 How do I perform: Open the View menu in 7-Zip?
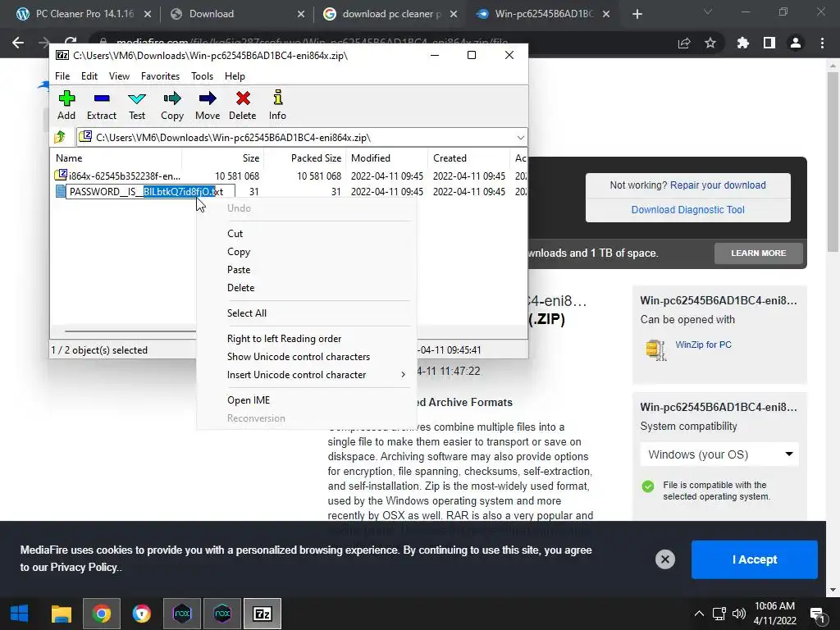click(119, 76)
